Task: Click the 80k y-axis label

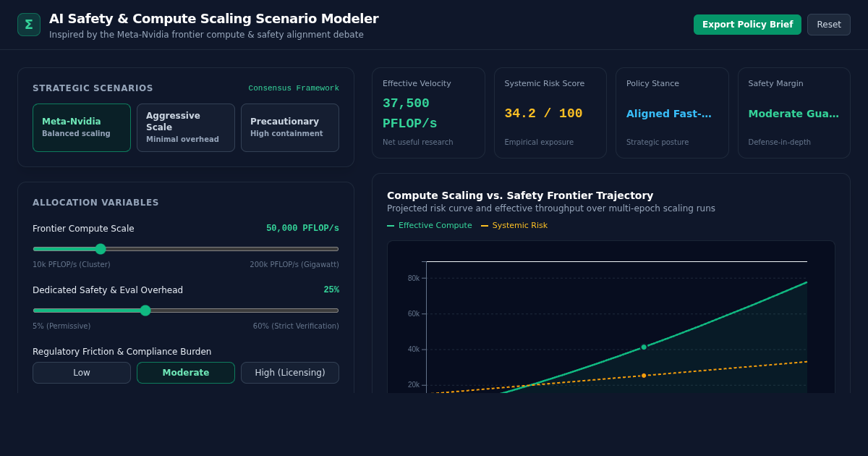Action: [414, 278]
